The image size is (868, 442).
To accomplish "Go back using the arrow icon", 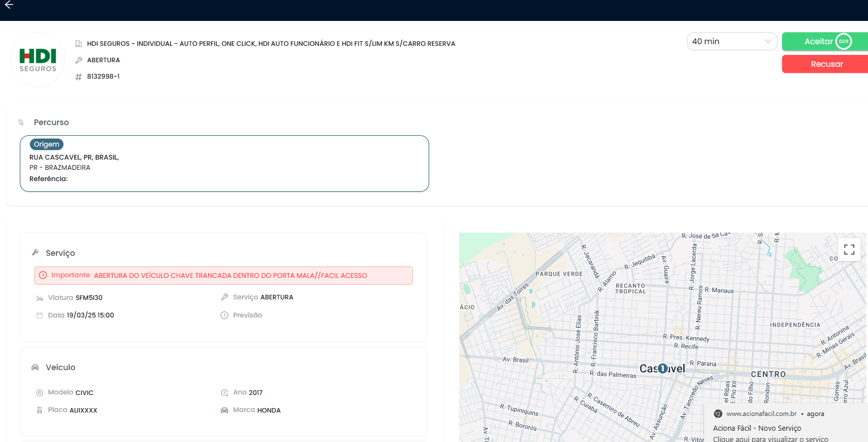I will [x=8, y=5].
